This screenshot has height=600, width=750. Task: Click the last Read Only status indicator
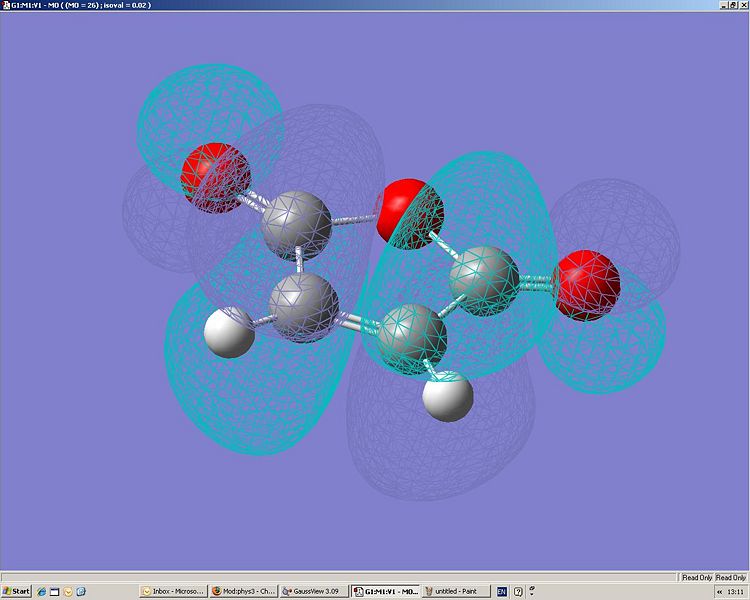[730, 578]
